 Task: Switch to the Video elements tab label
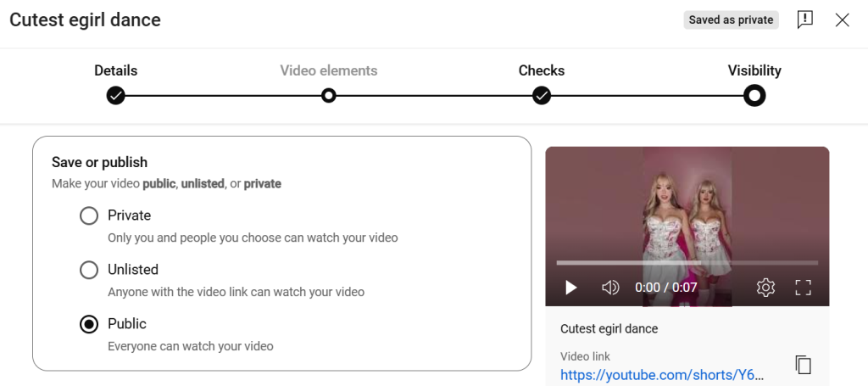tap(329, 71)
